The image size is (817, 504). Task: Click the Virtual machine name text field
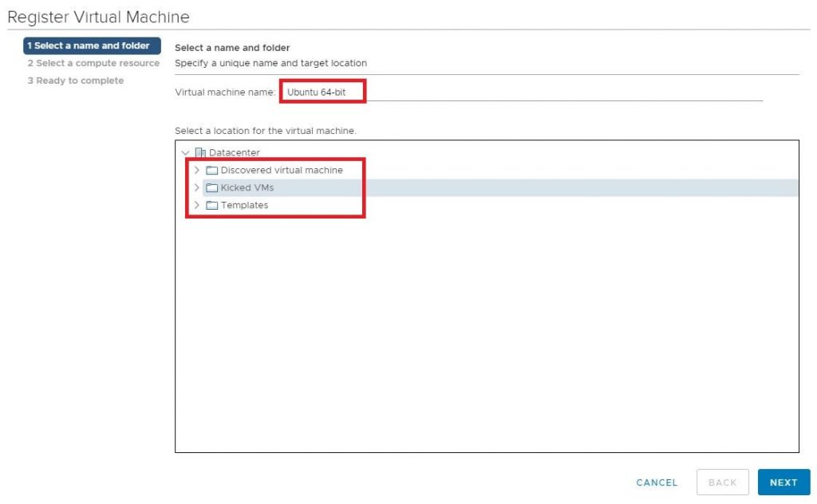519,92
